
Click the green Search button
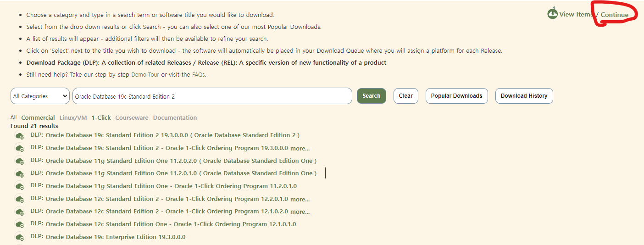[x=372, y=96]
